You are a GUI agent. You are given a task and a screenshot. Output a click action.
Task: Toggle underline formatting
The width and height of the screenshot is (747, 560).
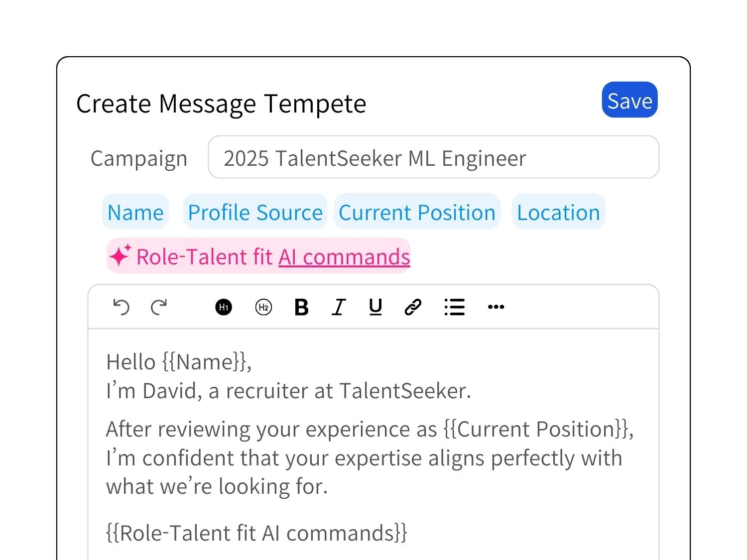[x=375, y=307]
